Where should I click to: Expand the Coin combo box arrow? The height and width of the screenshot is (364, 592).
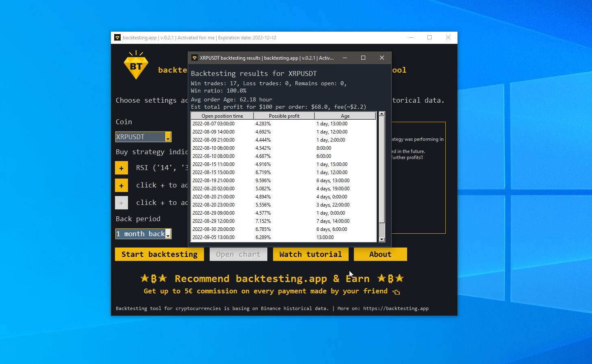pos(168,137)
